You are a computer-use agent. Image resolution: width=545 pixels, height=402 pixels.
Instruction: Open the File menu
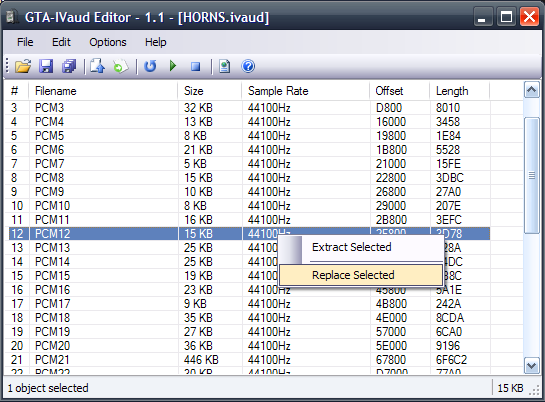click(x=25, y=42)
